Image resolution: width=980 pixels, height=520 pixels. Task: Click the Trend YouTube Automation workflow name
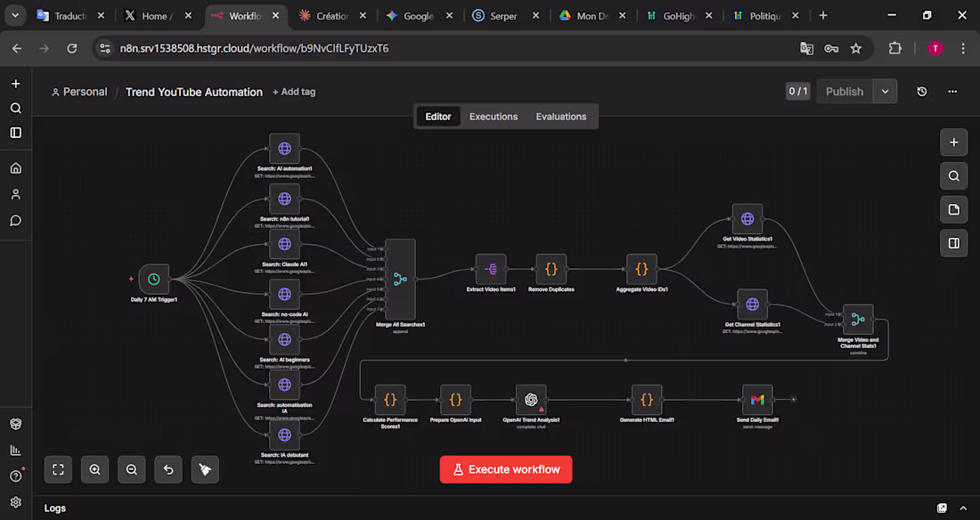(x=193, y=92)
